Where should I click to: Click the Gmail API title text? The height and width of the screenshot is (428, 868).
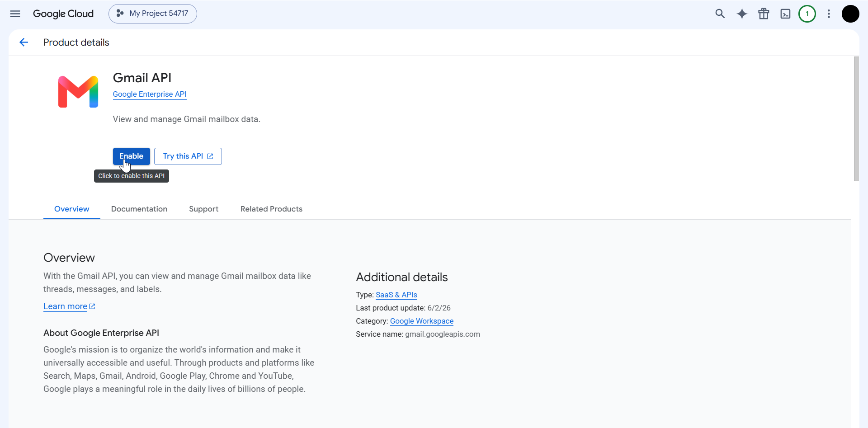point(142,78)
